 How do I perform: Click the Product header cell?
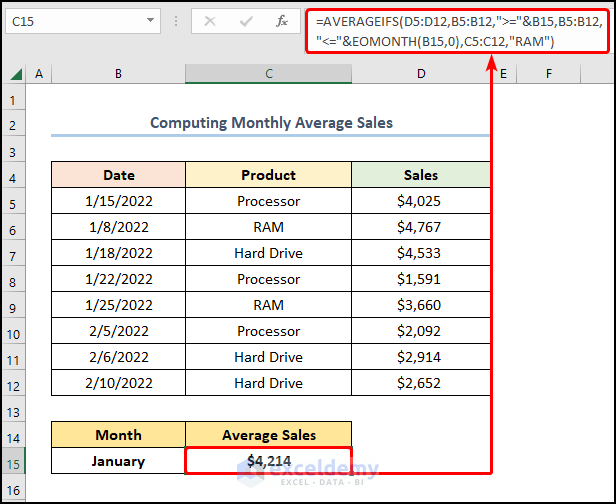[x=268, y=174]
